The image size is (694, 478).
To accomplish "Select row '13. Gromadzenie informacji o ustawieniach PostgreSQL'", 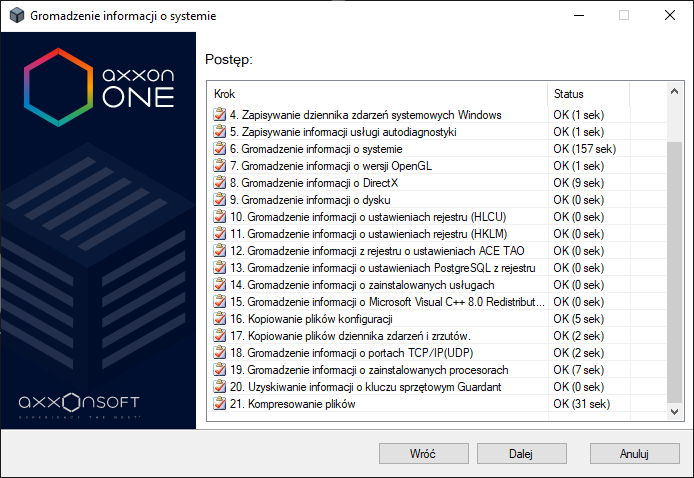I will coord(436,267).
